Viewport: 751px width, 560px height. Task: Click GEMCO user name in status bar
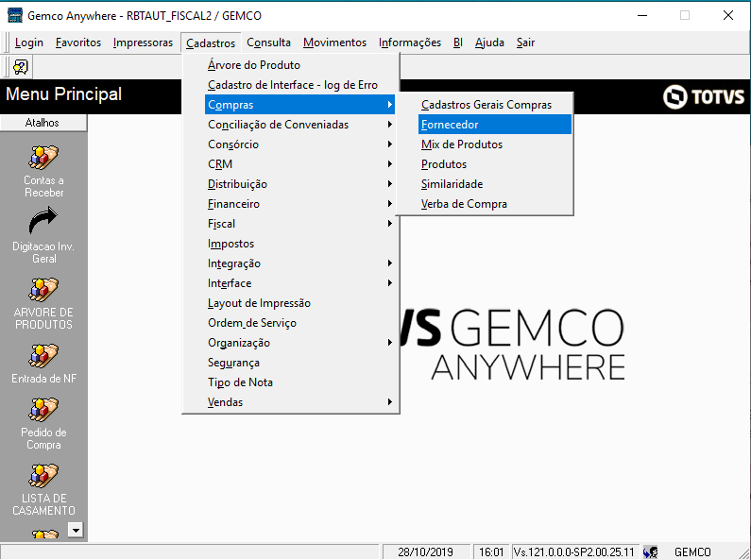pyautogui.click(x=692, y=552)
